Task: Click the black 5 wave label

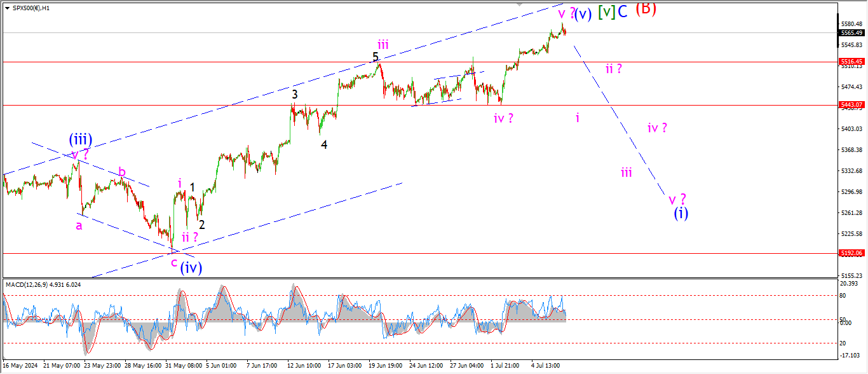Action: (x=376, y=57)
